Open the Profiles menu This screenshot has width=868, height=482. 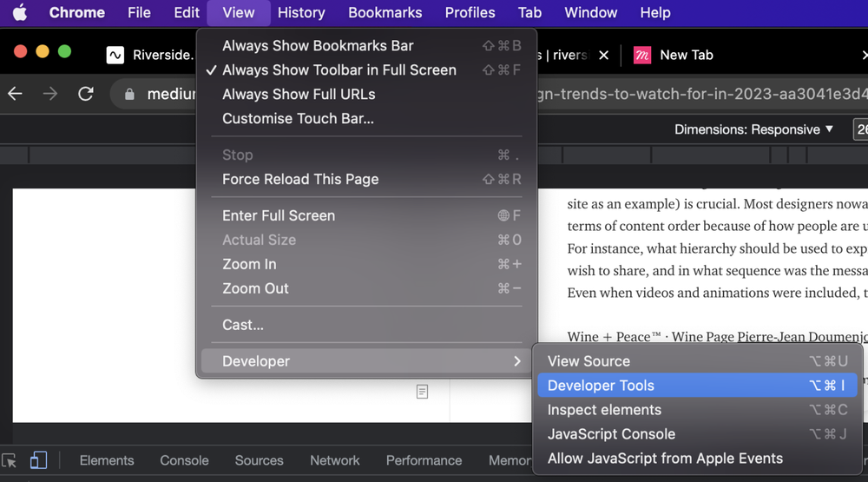click(470, 12)
